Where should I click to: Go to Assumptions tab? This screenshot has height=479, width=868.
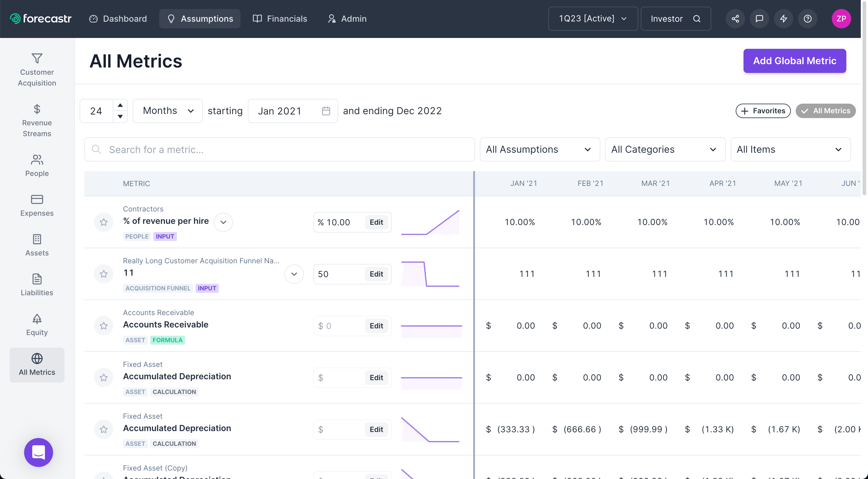pyautogui.click(x=200, y=18)
